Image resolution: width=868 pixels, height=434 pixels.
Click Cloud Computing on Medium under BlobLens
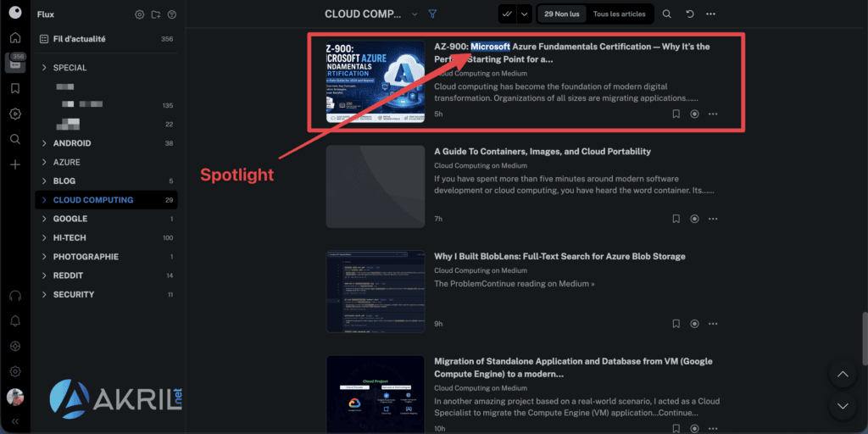[481, 270]
